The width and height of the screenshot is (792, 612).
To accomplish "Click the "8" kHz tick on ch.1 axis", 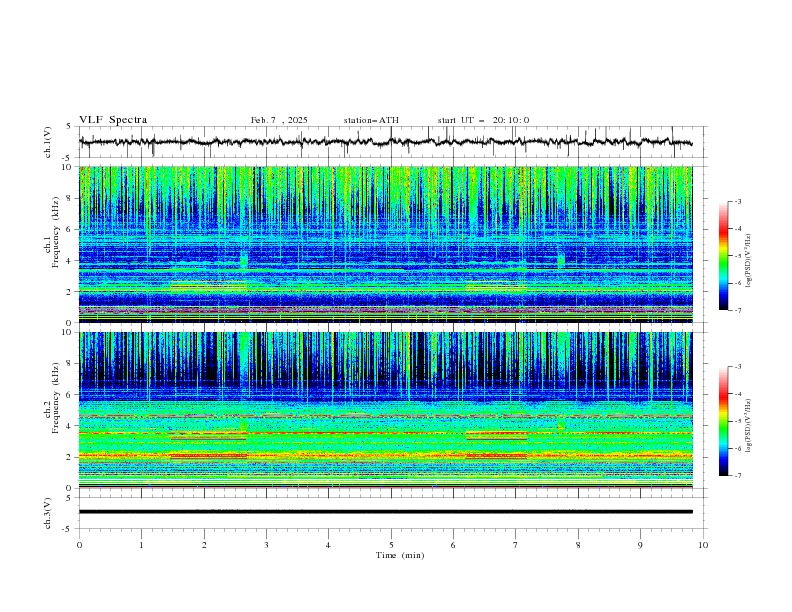I will (69, 198).
